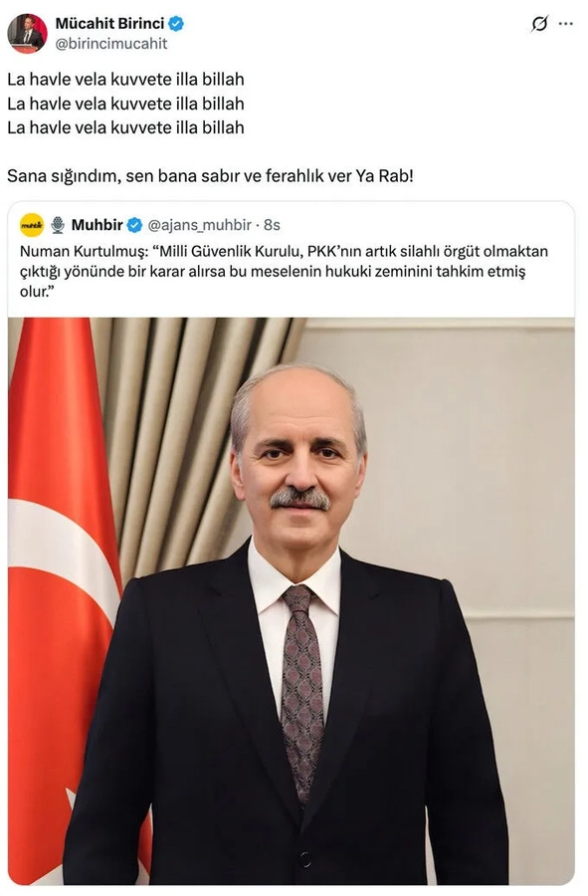Click the verified badge beside Muhbir
Viewport: 588px width, 896px height.
point(134,225)
